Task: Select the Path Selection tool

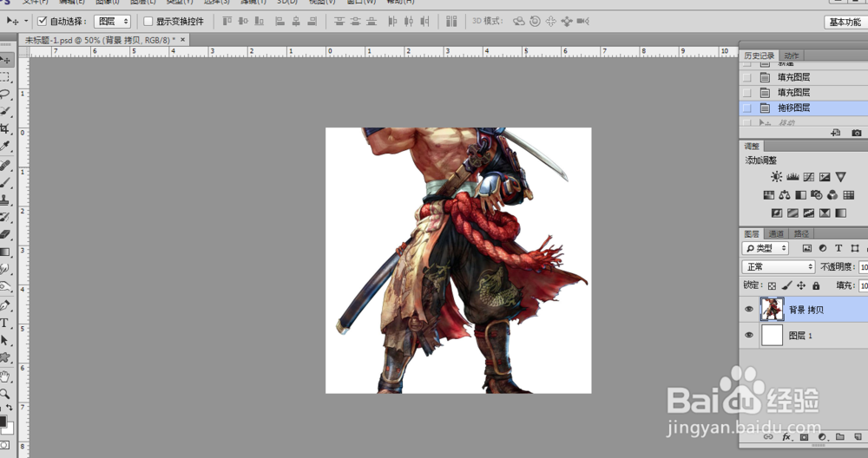Action: (5, 341)
